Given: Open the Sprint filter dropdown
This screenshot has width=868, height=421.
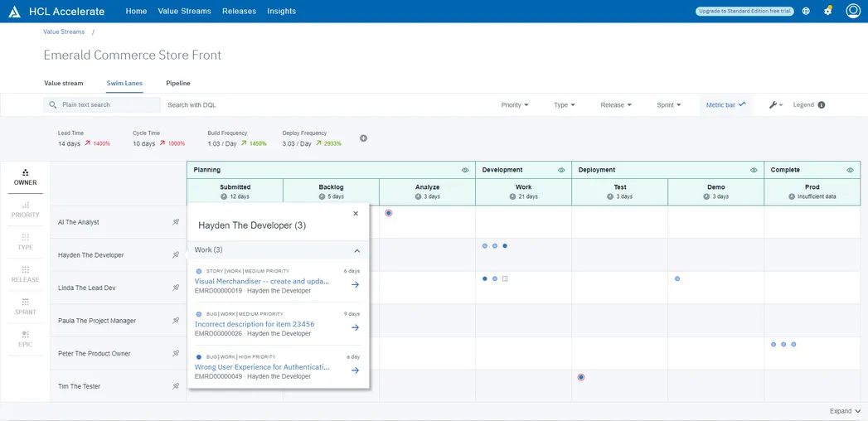Looking at the screenshot, I should click(x=668, y=105).
